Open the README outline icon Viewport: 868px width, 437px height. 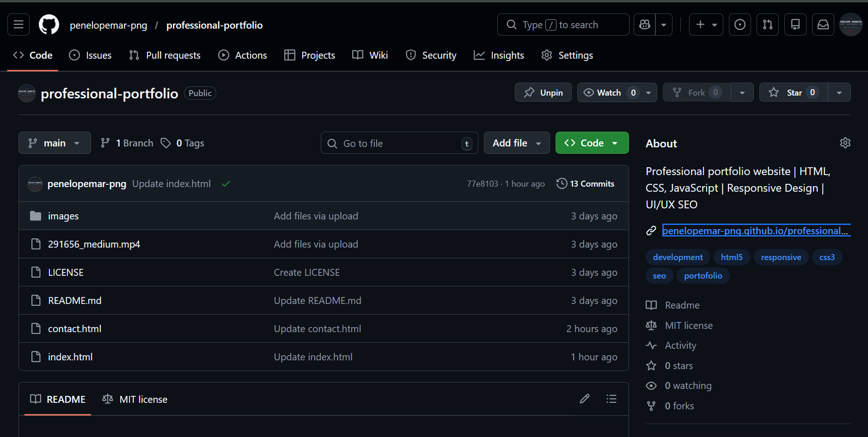click(611, 399)
